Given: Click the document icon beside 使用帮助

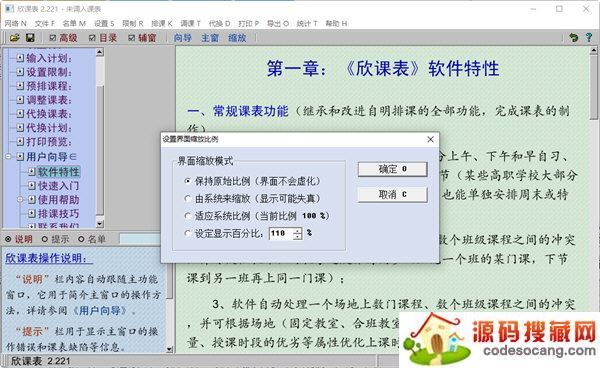Looking at the screenshot, I should (32, 199).
